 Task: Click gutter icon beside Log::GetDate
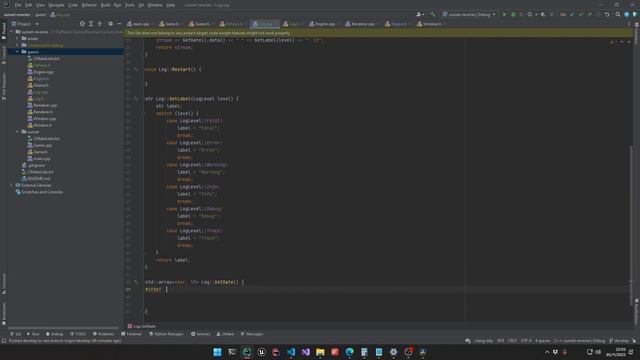pyautogui.click(x=136, y=282)
